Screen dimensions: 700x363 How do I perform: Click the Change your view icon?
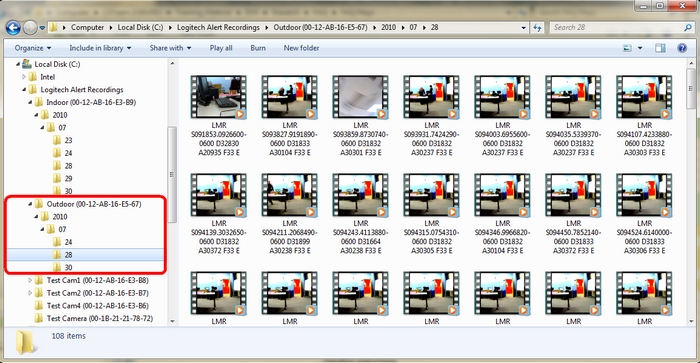click(x=627, y=48)
